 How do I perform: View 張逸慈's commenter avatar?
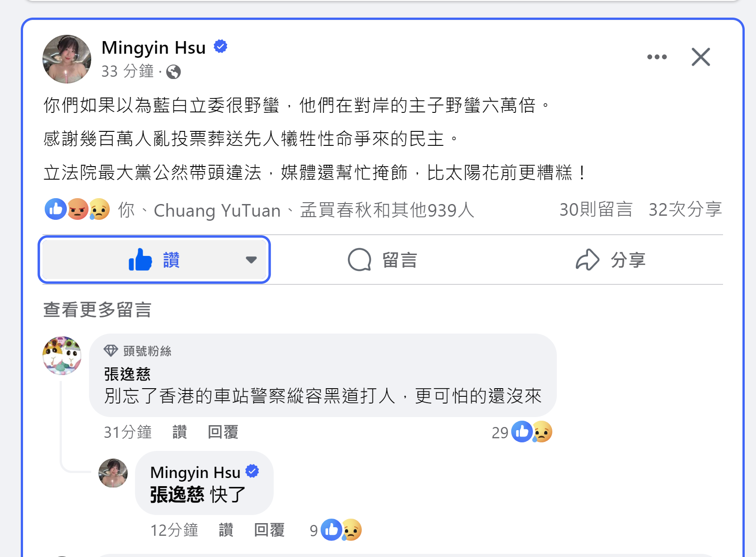[x=62, y=356]
